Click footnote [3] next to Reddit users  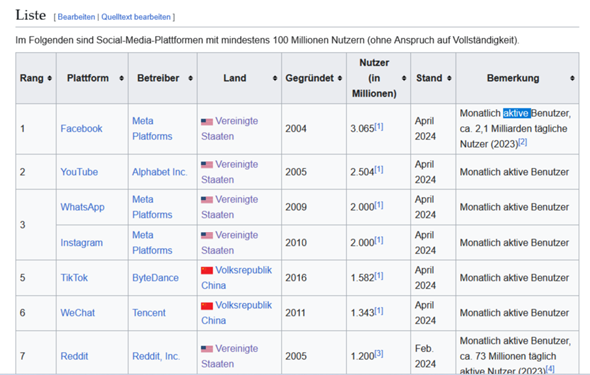click(379, 354)
